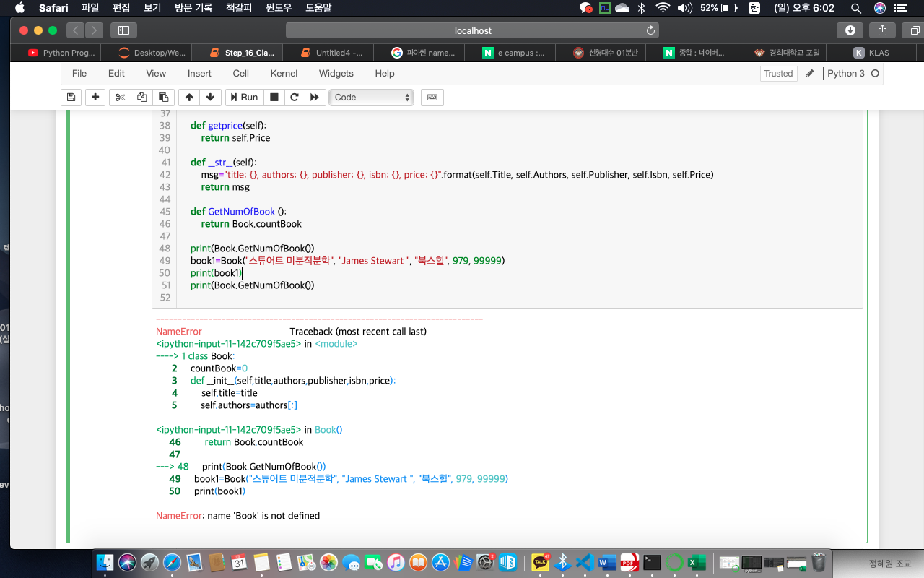Viewport: 924px width, 578px height.
Task: Open the Widgets menu
Action: tap(336, 74)
